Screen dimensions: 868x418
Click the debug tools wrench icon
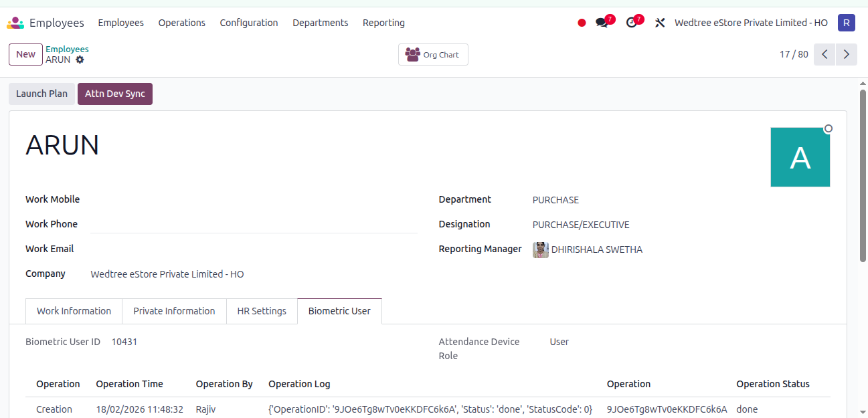(x=660, y=23)
